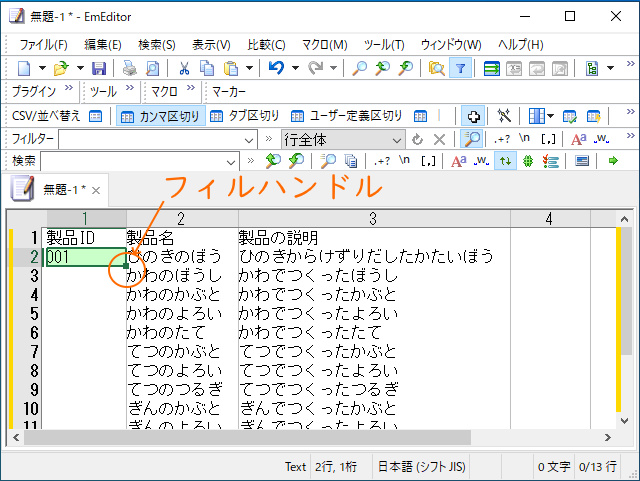The height and width of the screenshot is (481, 640).
Task: Open the 検索(S) menu
Action: click(x=157, y=45)
